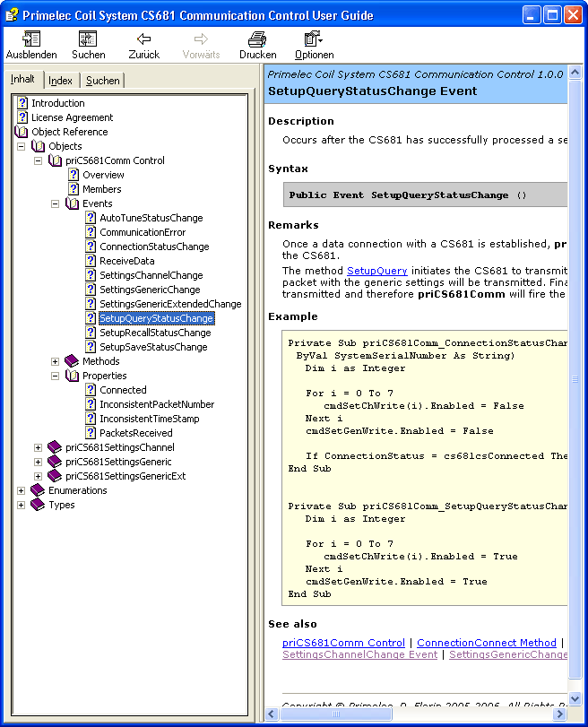Go back with the Zurück arrow icon
This screenshot has width=588, height=727.
[x=143, y=39]
